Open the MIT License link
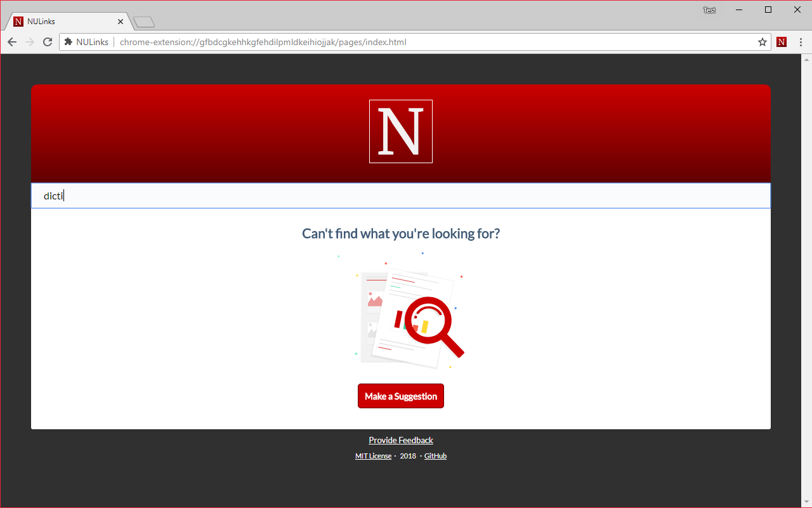The width and height of the screenshot is (812, 508). (x=373, y=456)
